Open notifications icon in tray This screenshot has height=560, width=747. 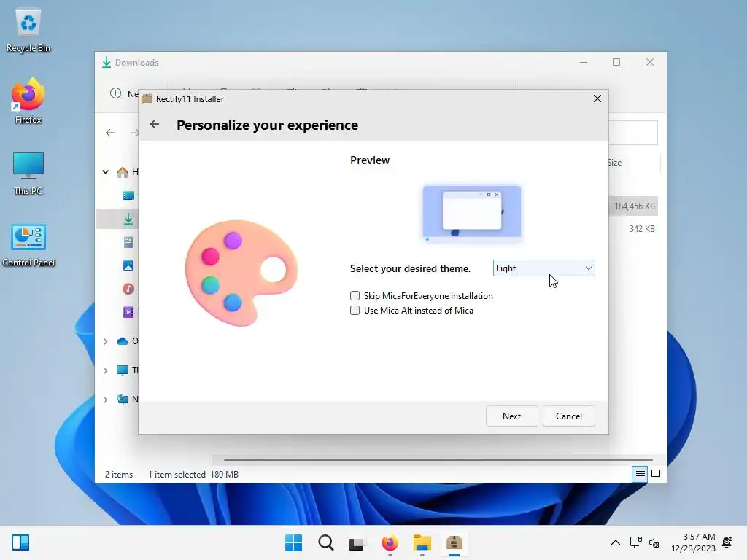tap(727, 542)
